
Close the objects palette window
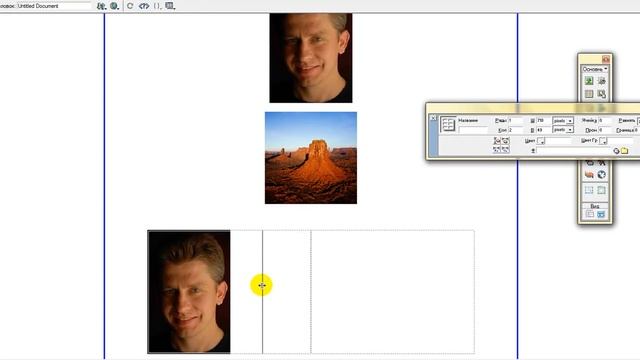(606, 59)
